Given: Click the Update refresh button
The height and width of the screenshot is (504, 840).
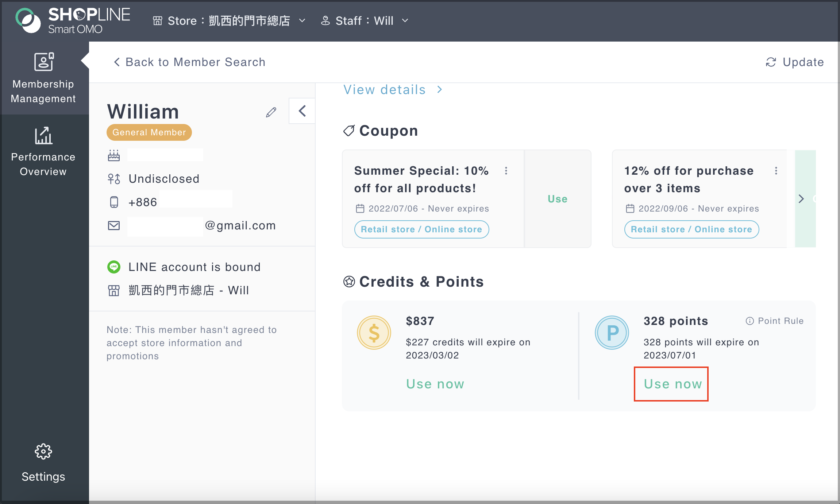Looking at the screenshot, I should pos(794,62).
